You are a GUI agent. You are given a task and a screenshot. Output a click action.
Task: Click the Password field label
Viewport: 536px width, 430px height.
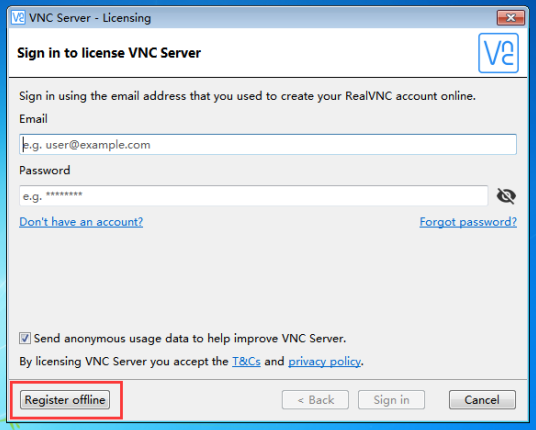(45, 170)
